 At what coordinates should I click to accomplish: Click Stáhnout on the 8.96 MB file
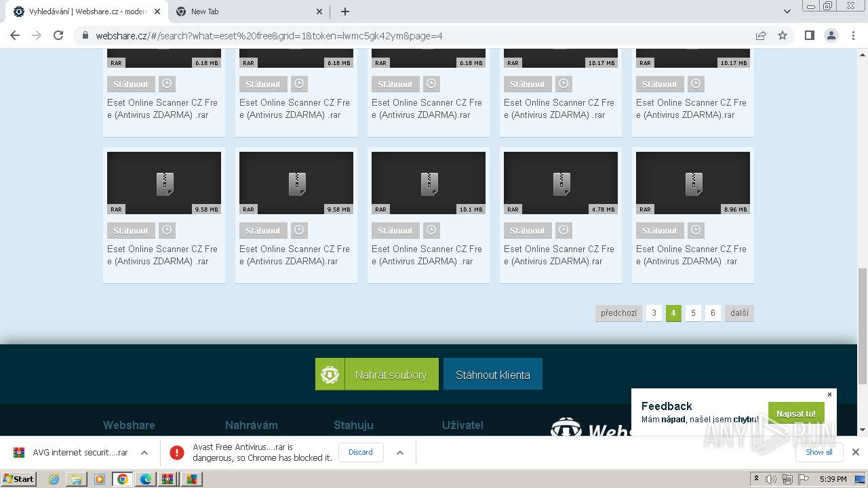tap(660, 230)
